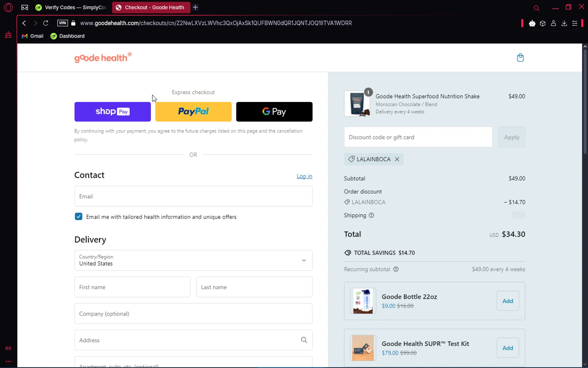
Task: Focus the Discount code or gift card field
Action: (x=418, y=137)
